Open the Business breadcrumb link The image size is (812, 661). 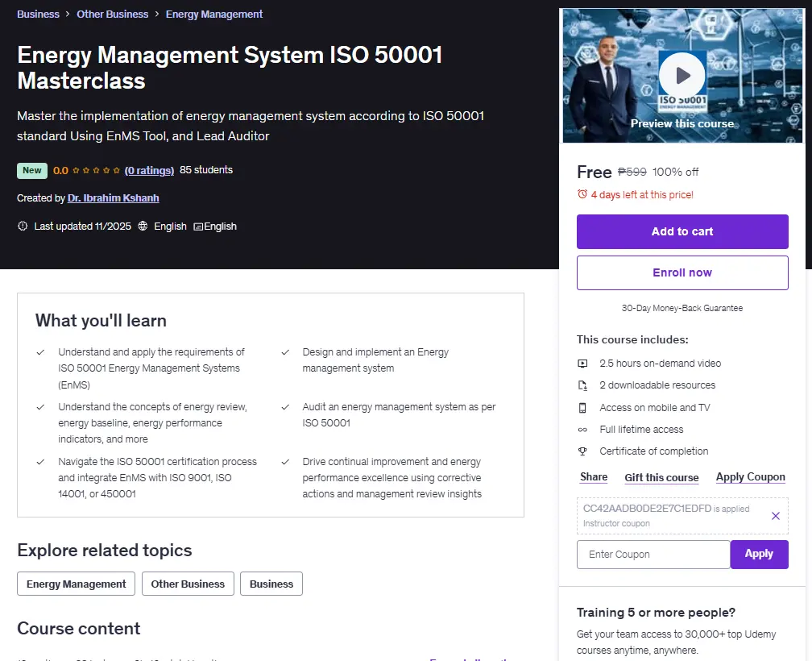point(38,14)
